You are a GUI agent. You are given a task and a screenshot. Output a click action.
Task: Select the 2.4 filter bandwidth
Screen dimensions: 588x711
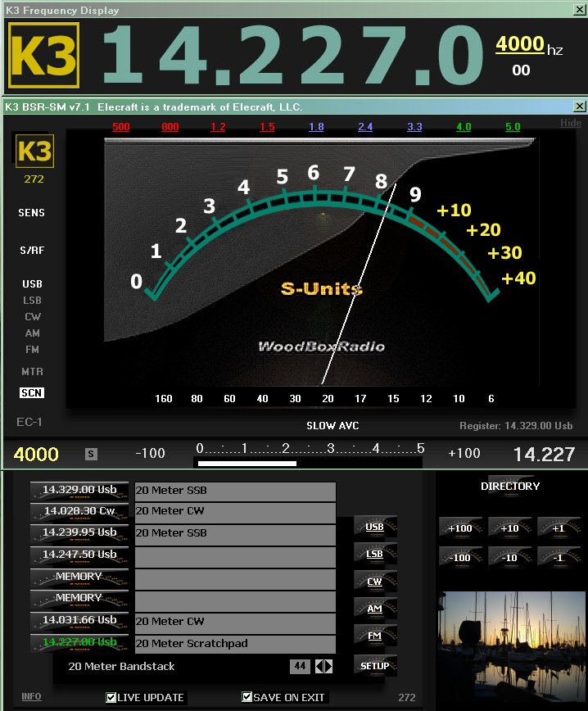(365, 127)
